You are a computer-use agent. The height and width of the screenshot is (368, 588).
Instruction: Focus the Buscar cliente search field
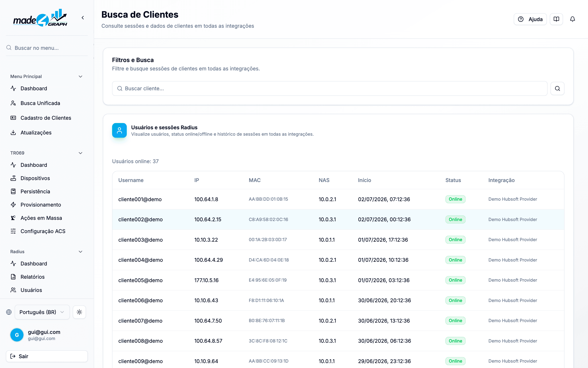(x=330, y=88)
